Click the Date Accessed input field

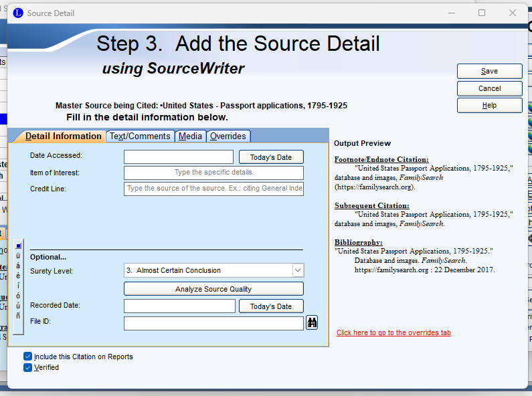click(x=179, y=157)
